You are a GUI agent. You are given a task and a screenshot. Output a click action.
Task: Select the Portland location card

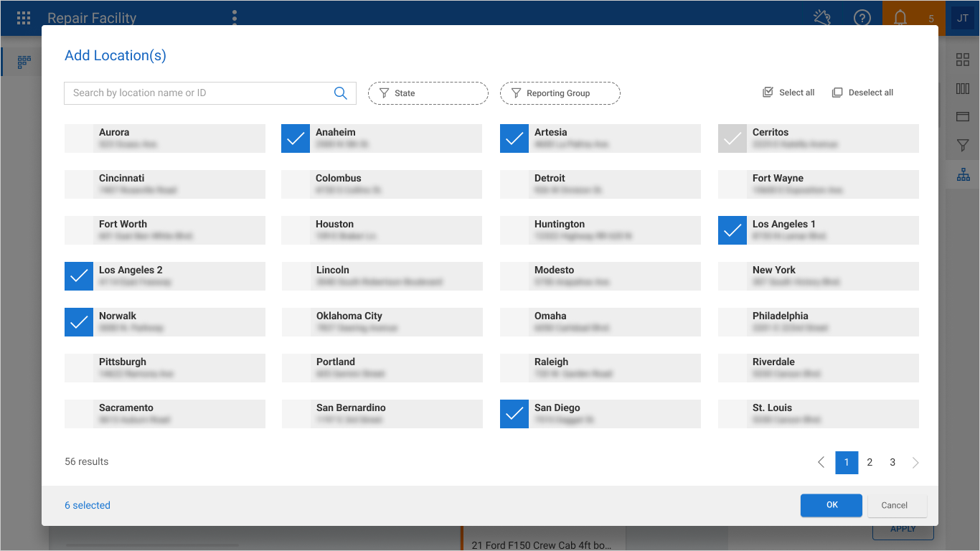[x=382, y=368]
